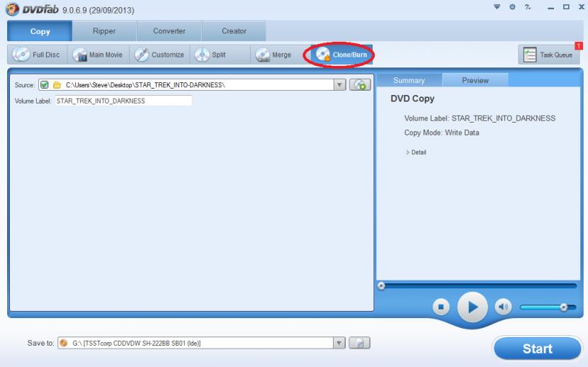Open the Task Queue

548,55
